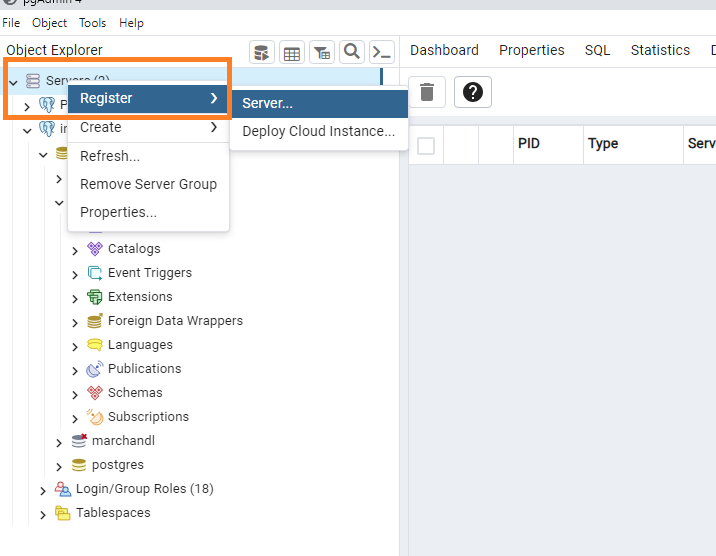Expand the Tablespaces tree node
The image size is (716, 556).
[43, 514]
